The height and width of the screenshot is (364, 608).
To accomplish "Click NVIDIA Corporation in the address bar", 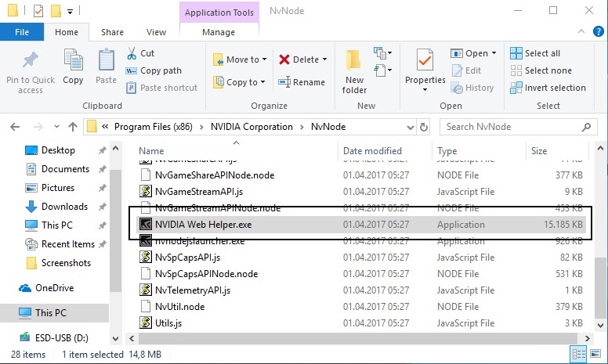I will (x=252, y=127).
